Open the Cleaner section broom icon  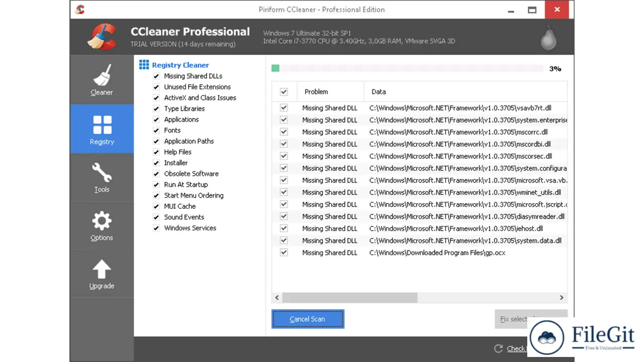click(x=102, y=75)
